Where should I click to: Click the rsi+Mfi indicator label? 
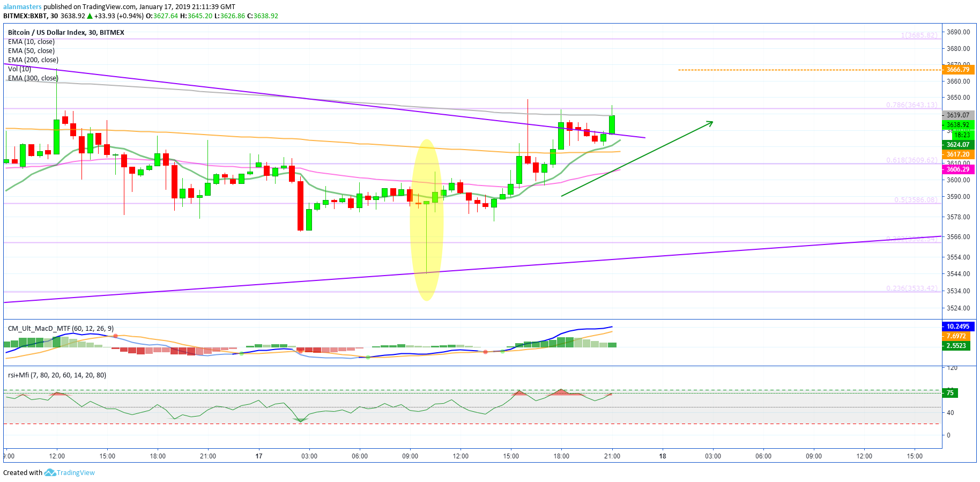57,375
